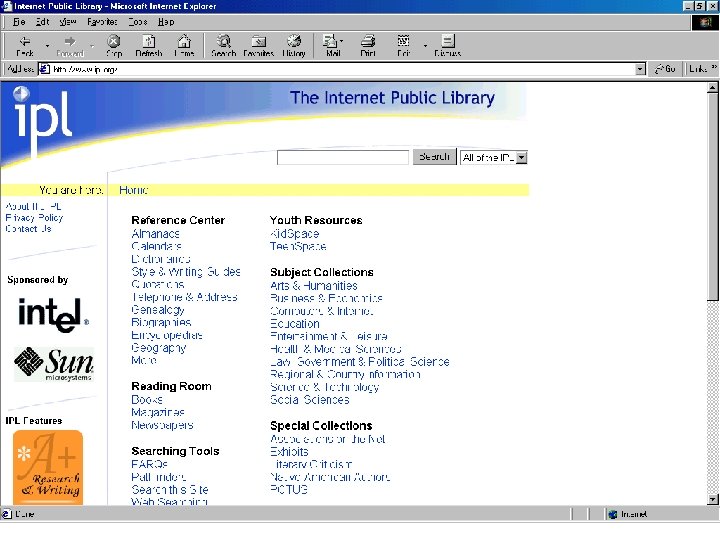Click the Intel sponsor logo
The height and width of the screenshot is (540, 720).
click(x=53, y=315)
